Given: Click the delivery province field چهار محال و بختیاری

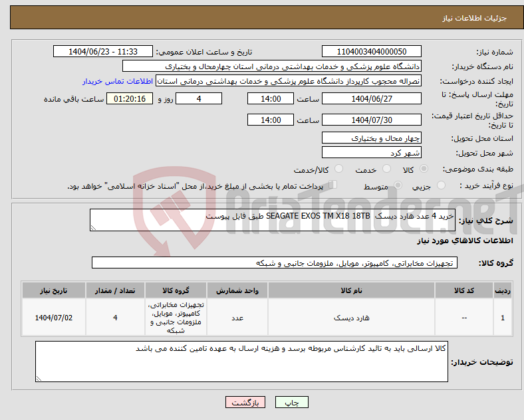Looking at the screenshot, I should click(x=372, y=138).
